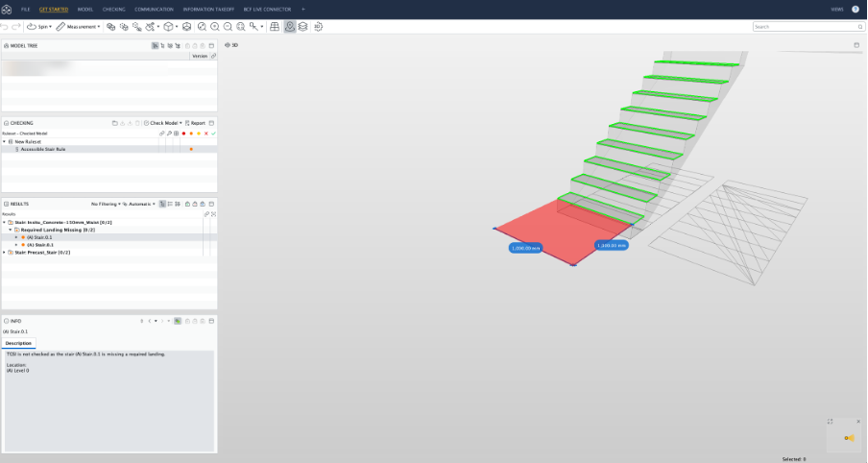
Task: Toggle the green checkmark accepted filter
Action: pyautogui.click(x=213, y=134)
